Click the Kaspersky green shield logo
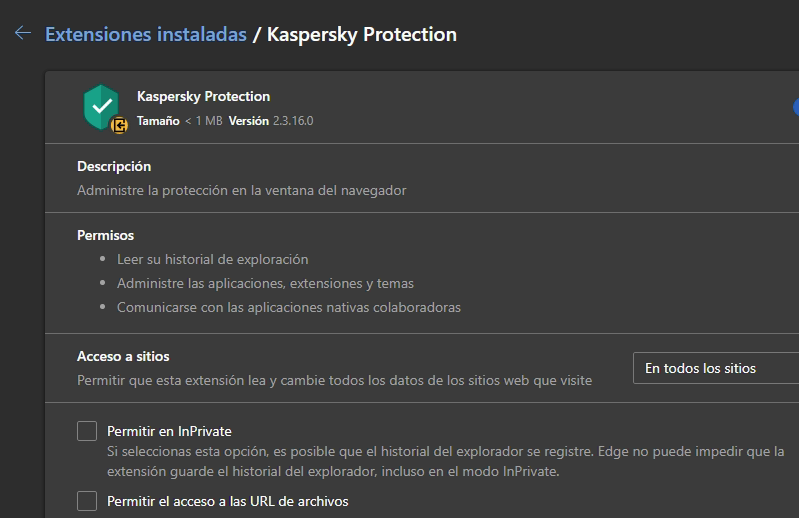This screenshot has width=799, height=518. 101,105
